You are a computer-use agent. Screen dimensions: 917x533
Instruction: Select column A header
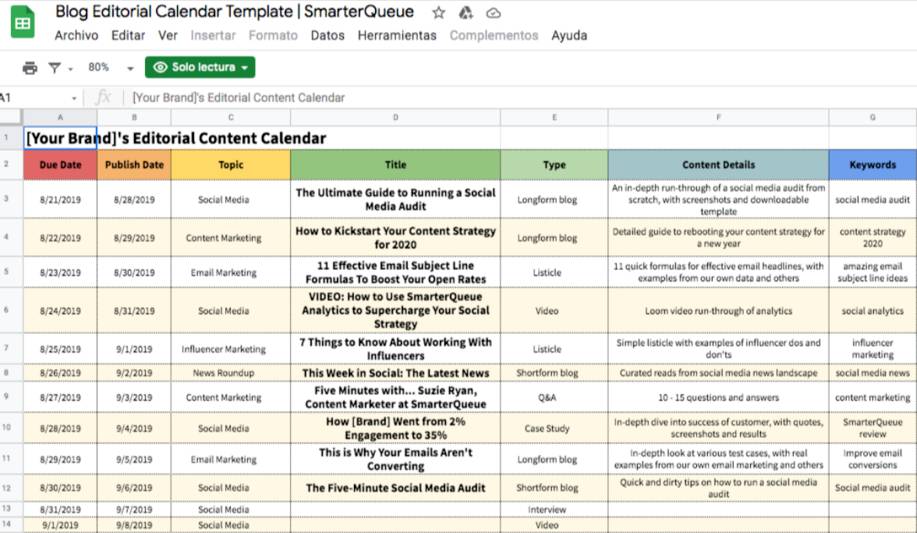[x=60, y=117]
